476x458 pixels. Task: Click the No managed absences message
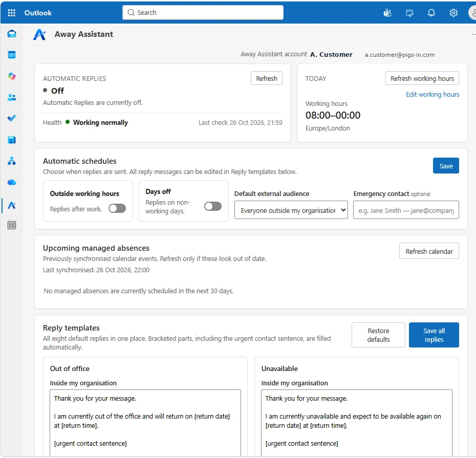138,291
